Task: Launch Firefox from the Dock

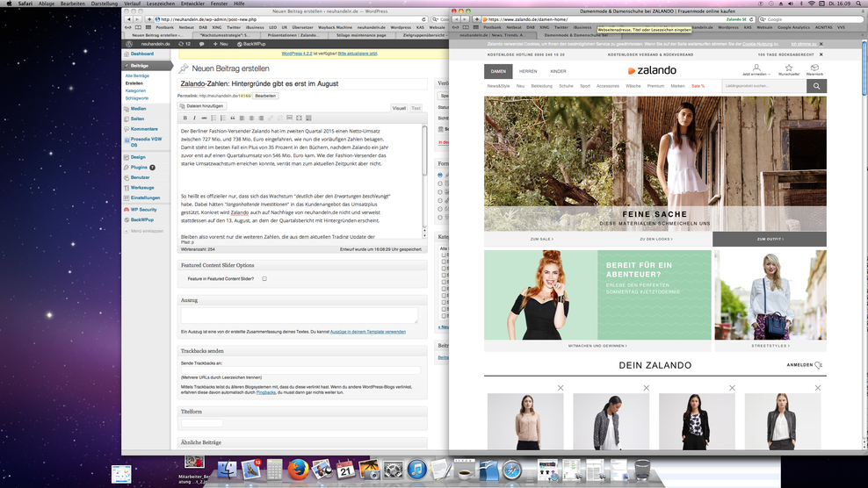Action: 297,470
